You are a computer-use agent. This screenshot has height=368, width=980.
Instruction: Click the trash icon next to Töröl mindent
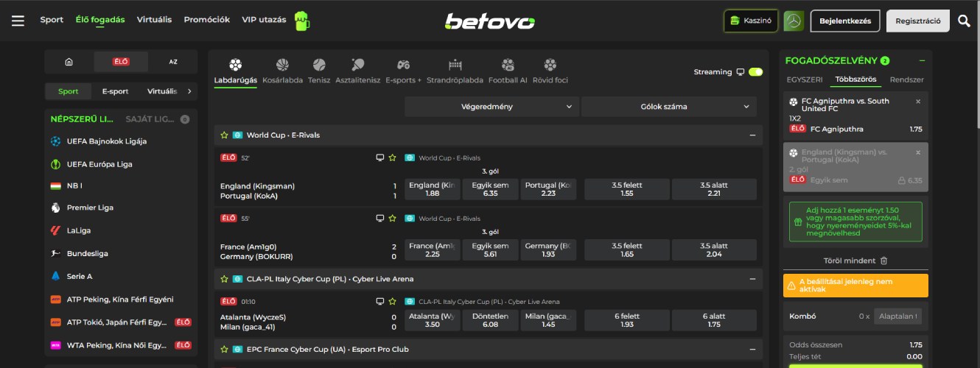pos(884,261)
